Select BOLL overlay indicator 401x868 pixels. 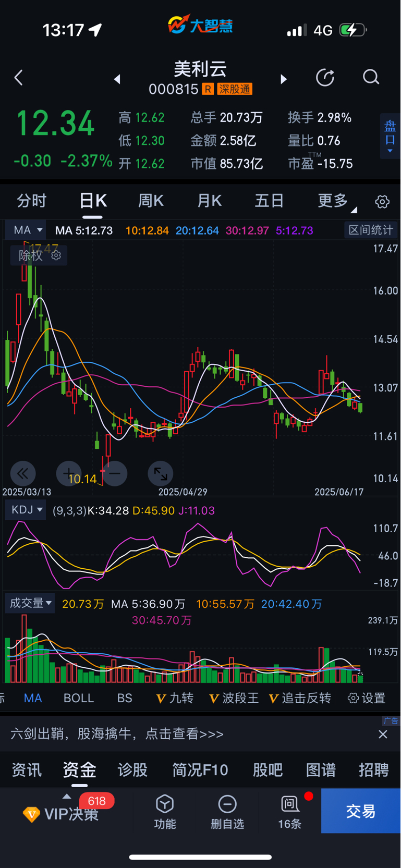pos(79,698)
